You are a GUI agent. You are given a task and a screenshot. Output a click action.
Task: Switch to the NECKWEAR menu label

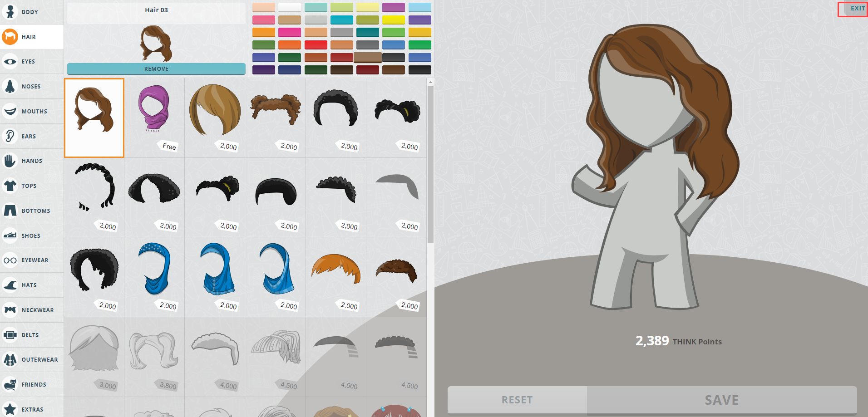(38, 310)
